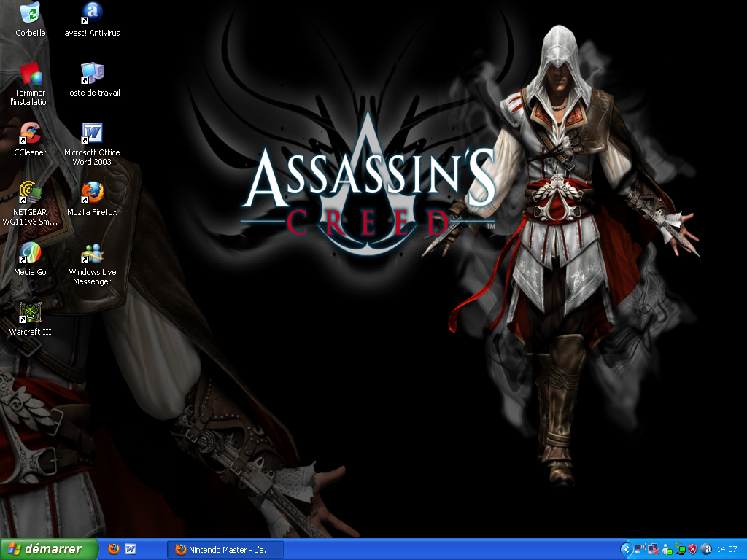Open the Corbeille recycle bin icon
This screenshot has width=747, height=560.
(x=31, y=19)
